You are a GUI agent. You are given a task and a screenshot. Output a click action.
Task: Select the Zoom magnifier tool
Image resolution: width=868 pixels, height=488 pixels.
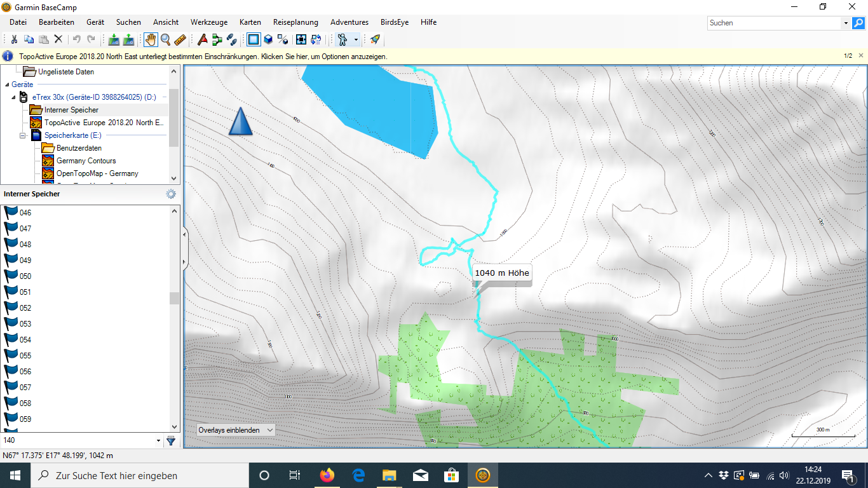click(166, 39)
